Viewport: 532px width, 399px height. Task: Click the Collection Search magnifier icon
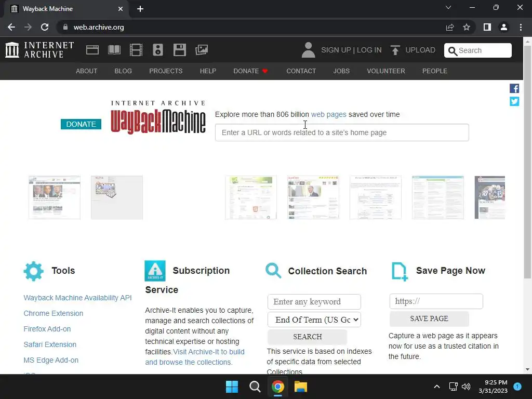(x=273, y=270)
